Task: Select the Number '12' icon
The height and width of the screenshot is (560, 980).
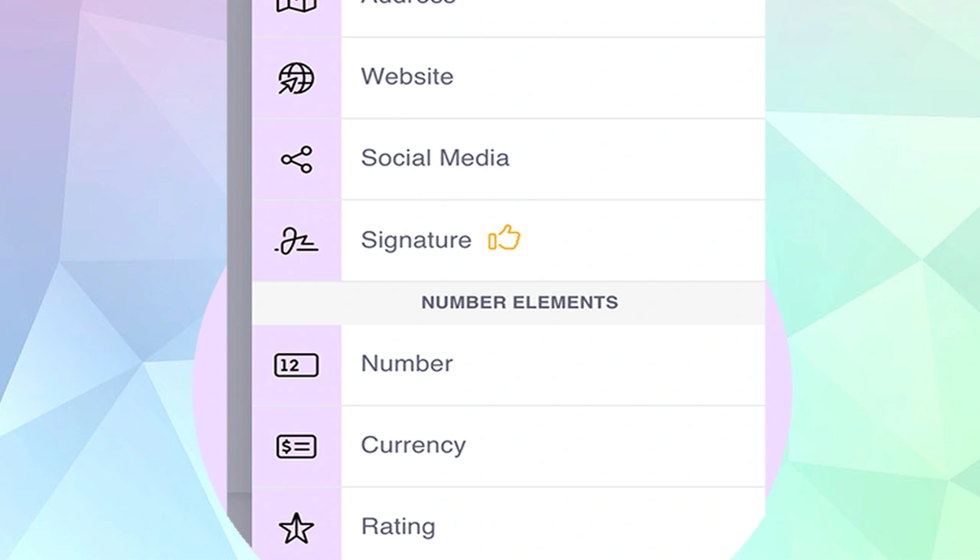Action: 296,365
